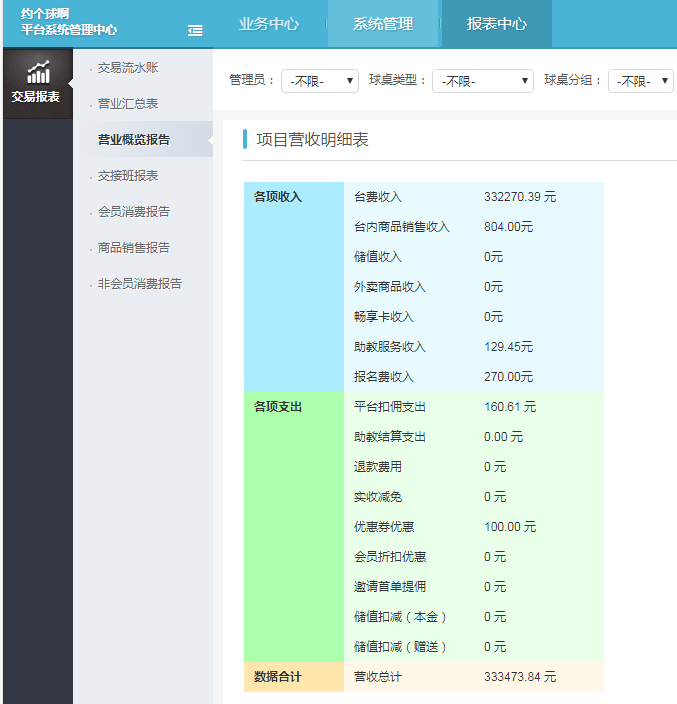
Task: Click the 营收总计 row label
Action: click(378, 677)
